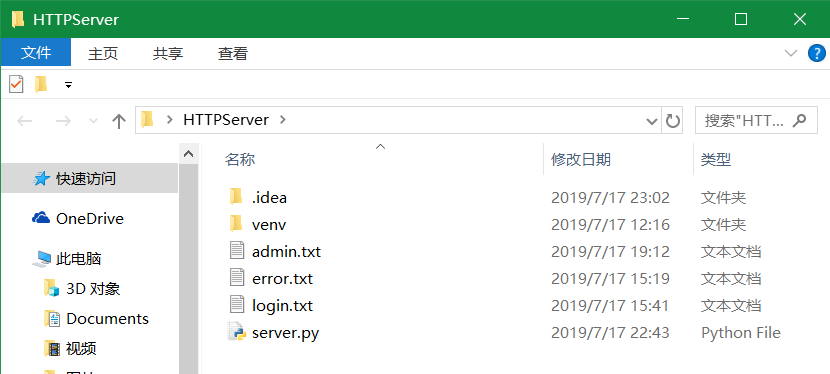The height and width of the screenshot is (374, 830).
Task: Sort by the 类型 column header
Action: [716, 159]
